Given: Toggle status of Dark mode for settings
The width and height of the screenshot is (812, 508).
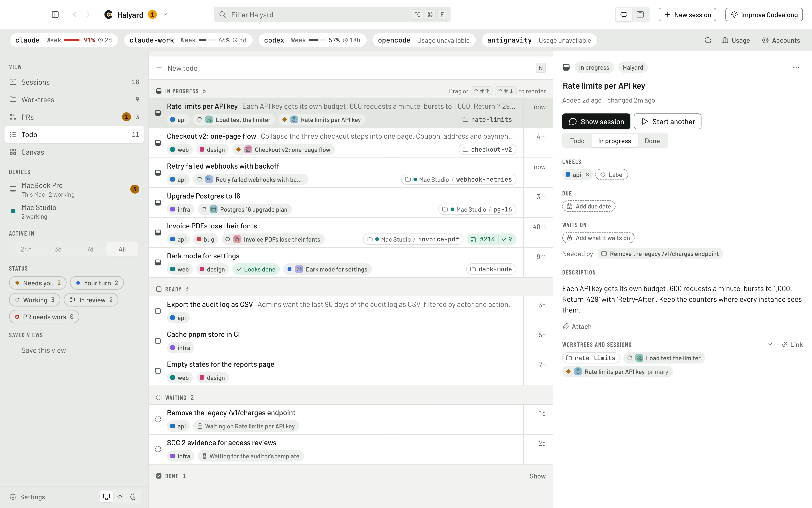Looking at the screenshot, I should tap(158, 262).
